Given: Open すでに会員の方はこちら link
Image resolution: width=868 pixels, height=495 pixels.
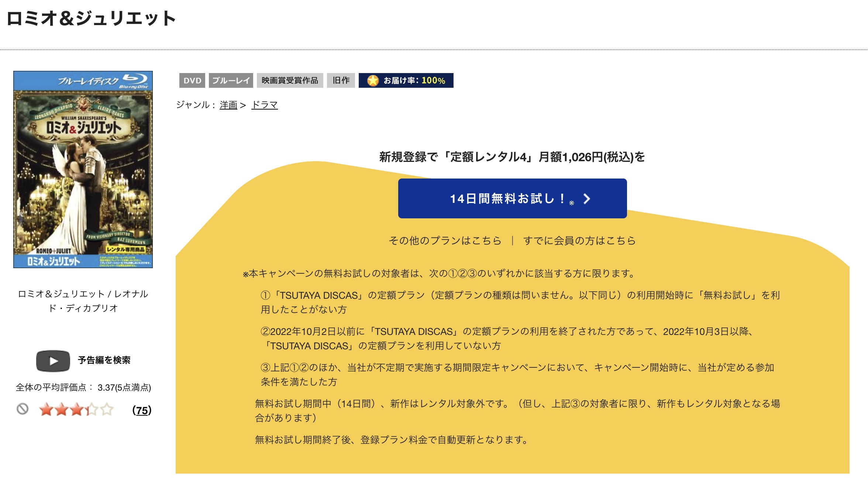Looking at the screenshot, I should tap(579, 240).
